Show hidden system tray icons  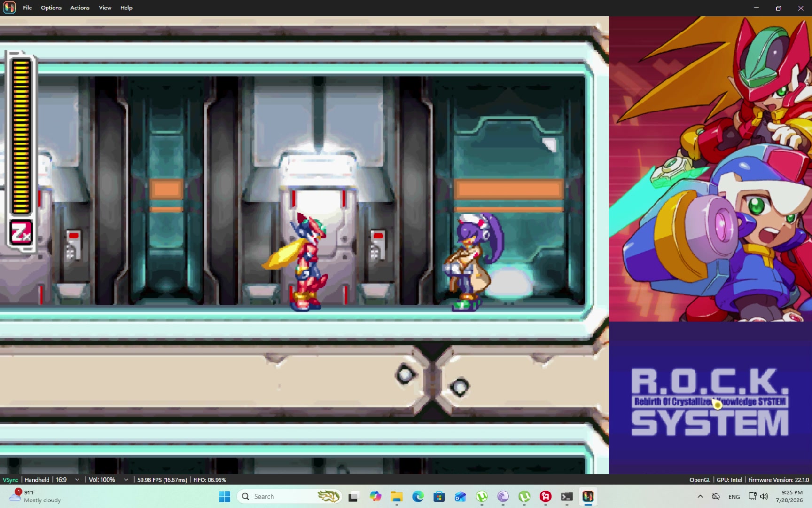[x=700, y=496]
